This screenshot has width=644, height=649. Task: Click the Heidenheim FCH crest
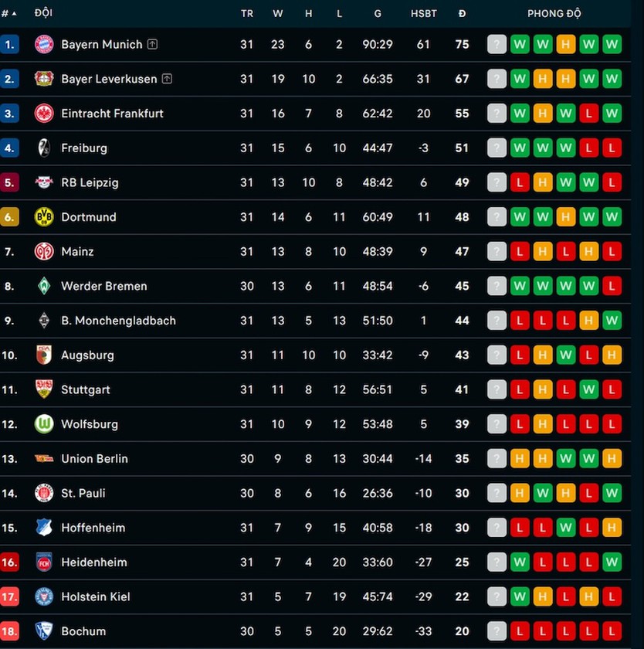(44, 562)
